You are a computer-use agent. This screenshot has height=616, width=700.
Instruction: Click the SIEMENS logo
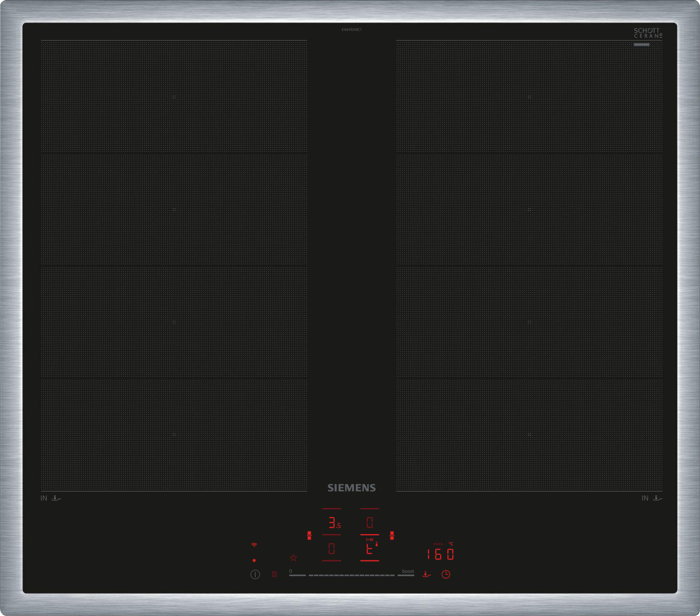[x=351, y=488]
